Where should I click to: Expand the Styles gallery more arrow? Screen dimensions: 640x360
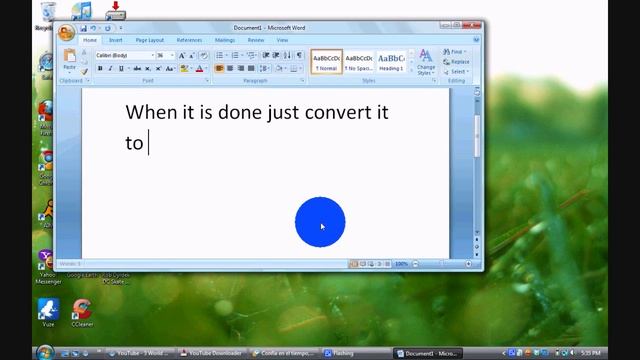click(x=411, y=71)
